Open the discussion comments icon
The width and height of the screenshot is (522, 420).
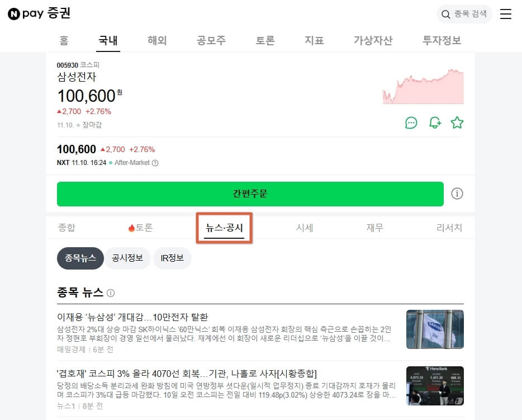pos(411,122)
